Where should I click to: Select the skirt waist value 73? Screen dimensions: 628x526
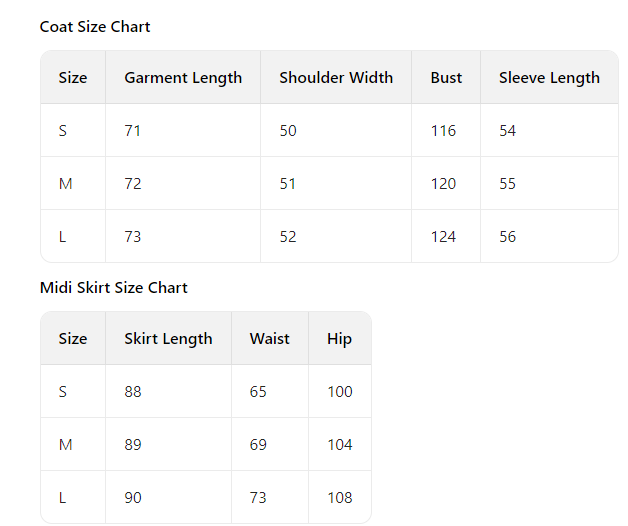point(258,498)
